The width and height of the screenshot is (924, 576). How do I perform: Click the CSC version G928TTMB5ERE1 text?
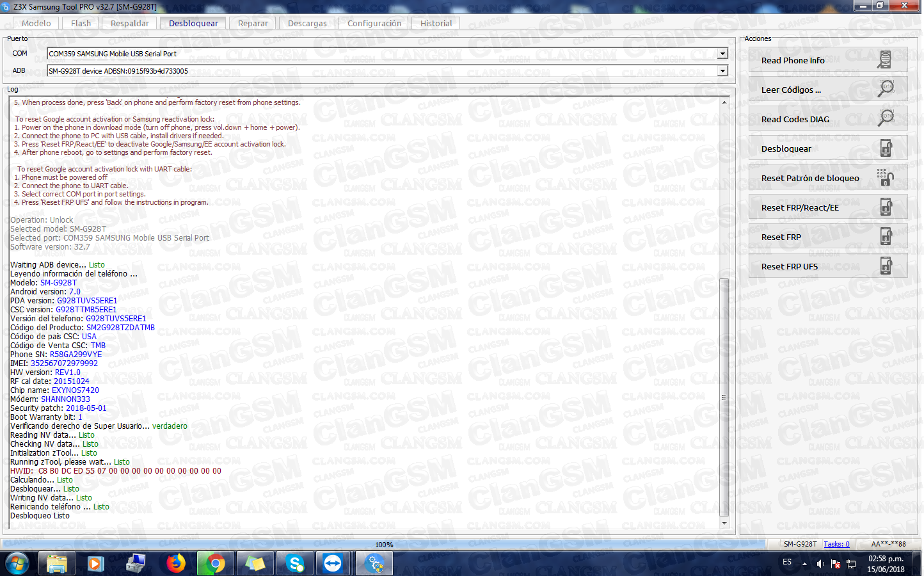click(86, 309)
